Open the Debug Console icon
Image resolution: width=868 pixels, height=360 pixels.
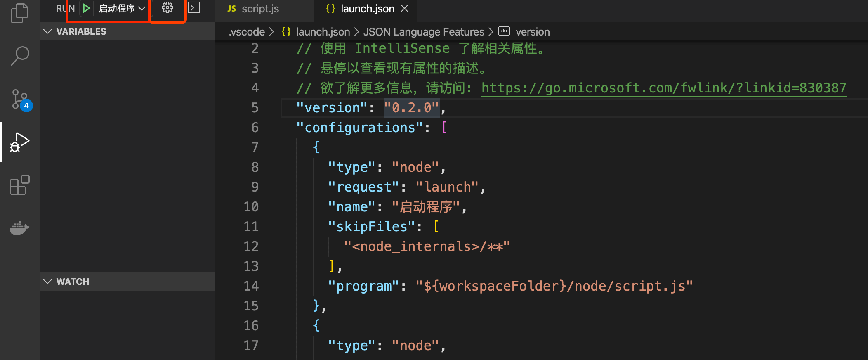(x=194, y=8)
